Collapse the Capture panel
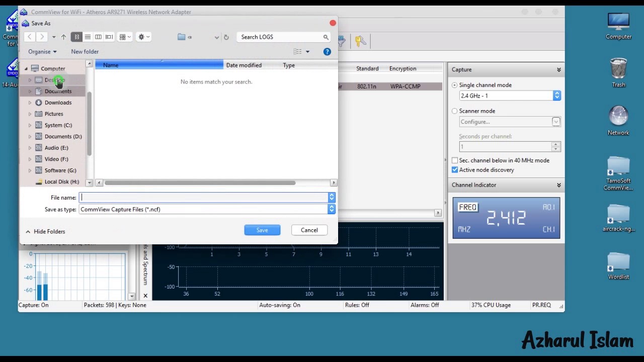The height and width of the screenshot is (362, 644). pyautogui.click(x=558, y=69)
